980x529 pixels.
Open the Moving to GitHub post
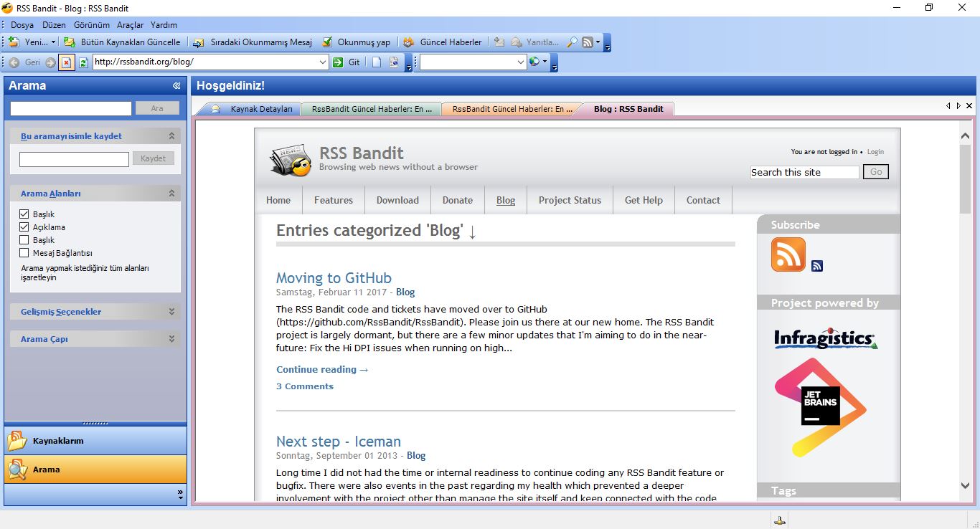[x=334, y=278]
